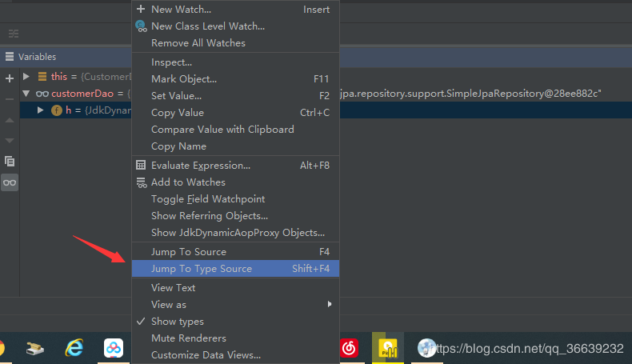Choose Show Referring Objects...
This screenshot has height=364, width=632.
pos(235,216)
